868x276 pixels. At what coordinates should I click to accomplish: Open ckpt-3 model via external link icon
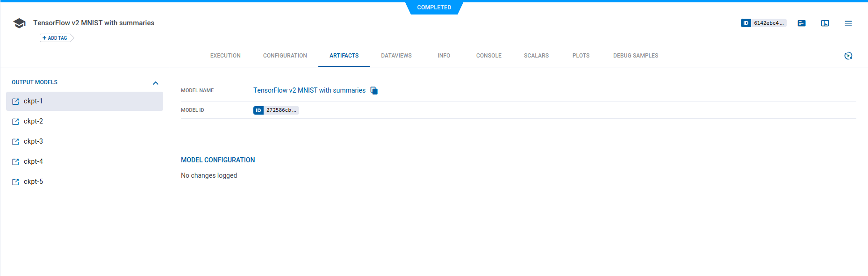pyautogui.click(x=15, y=142)
